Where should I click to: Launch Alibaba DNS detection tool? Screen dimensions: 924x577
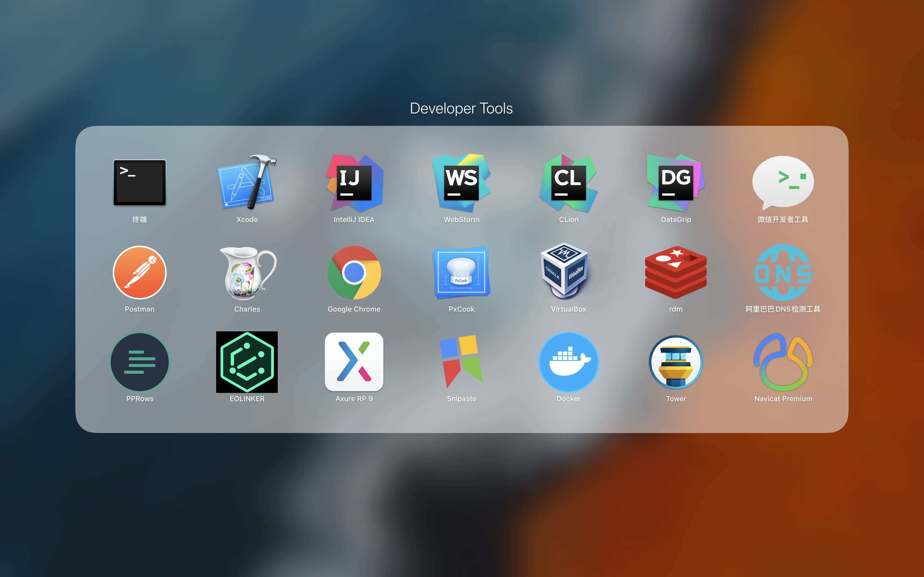coord(783,273)
